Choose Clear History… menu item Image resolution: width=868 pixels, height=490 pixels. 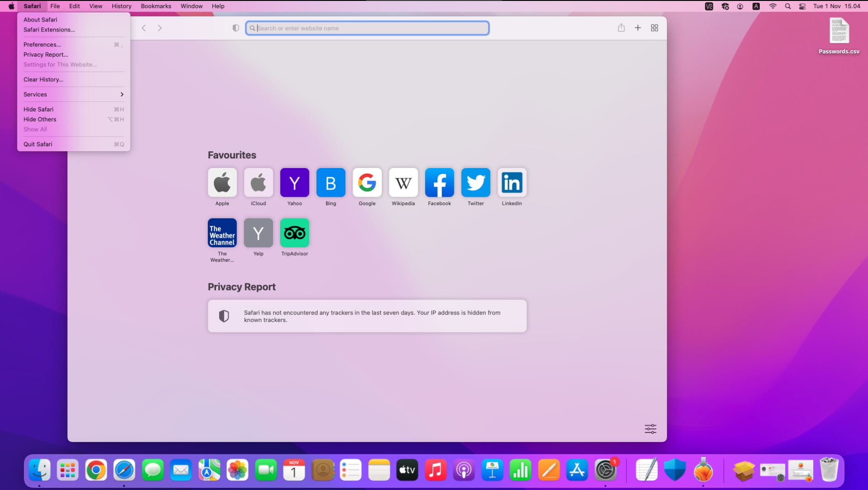(74, 79)
